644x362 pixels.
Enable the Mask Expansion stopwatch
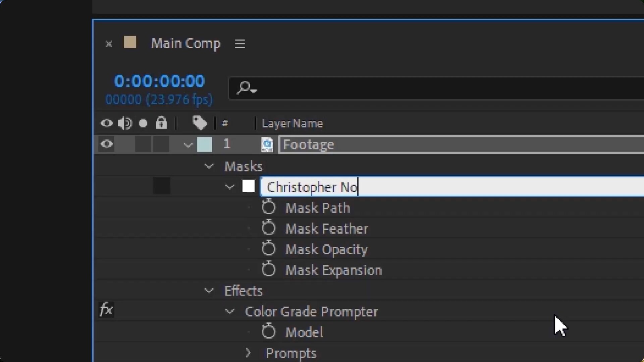tap(269, 270)
